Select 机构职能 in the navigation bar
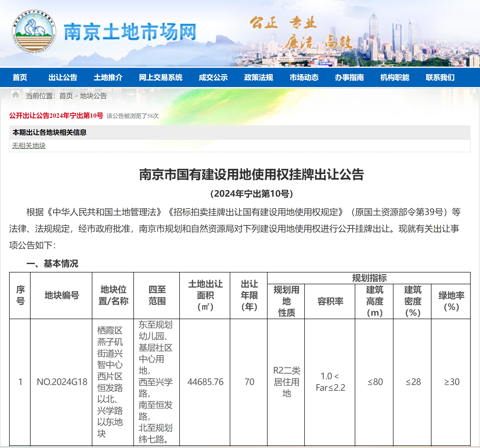 (394, 77)
